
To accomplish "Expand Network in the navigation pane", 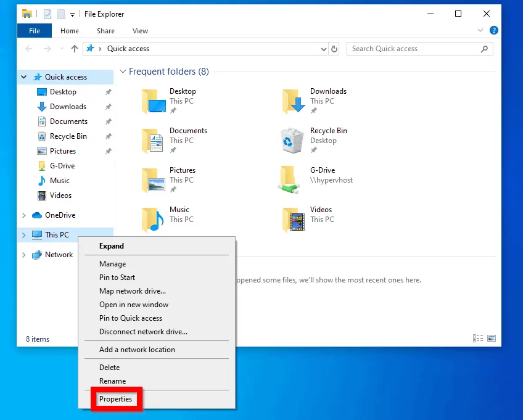I will 23,254.
